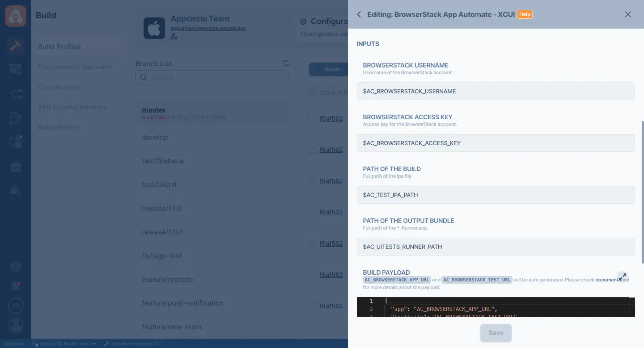Open Environment Variables menu item
The height and width of the screenshot is (348, 644).
click(x=75, y=67)
